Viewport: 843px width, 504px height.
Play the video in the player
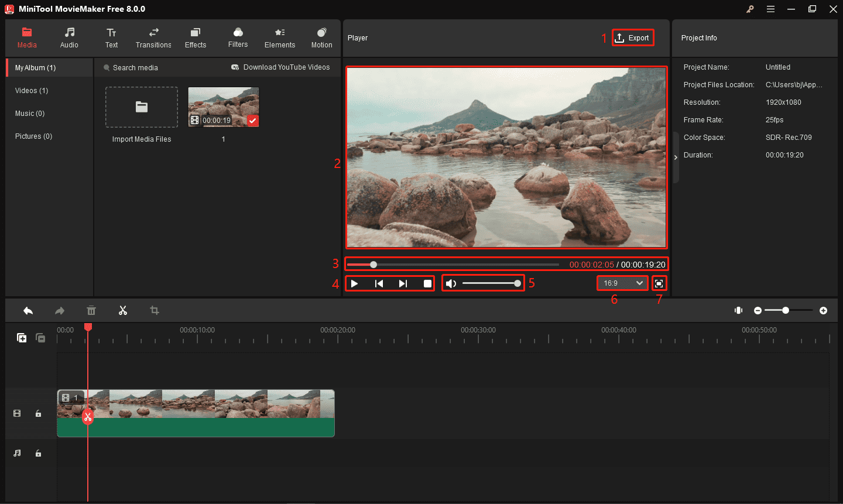point(354,283)
